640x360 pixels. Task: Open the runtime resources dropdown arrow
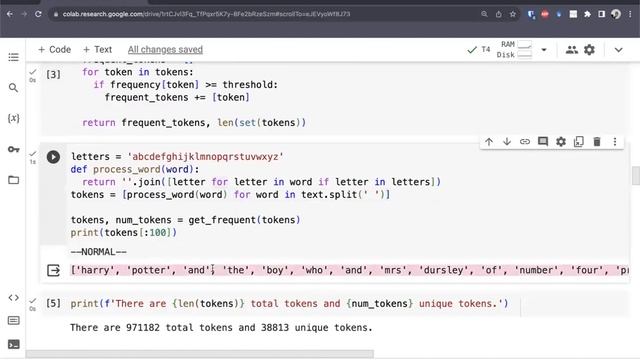(x=544, y=50)
